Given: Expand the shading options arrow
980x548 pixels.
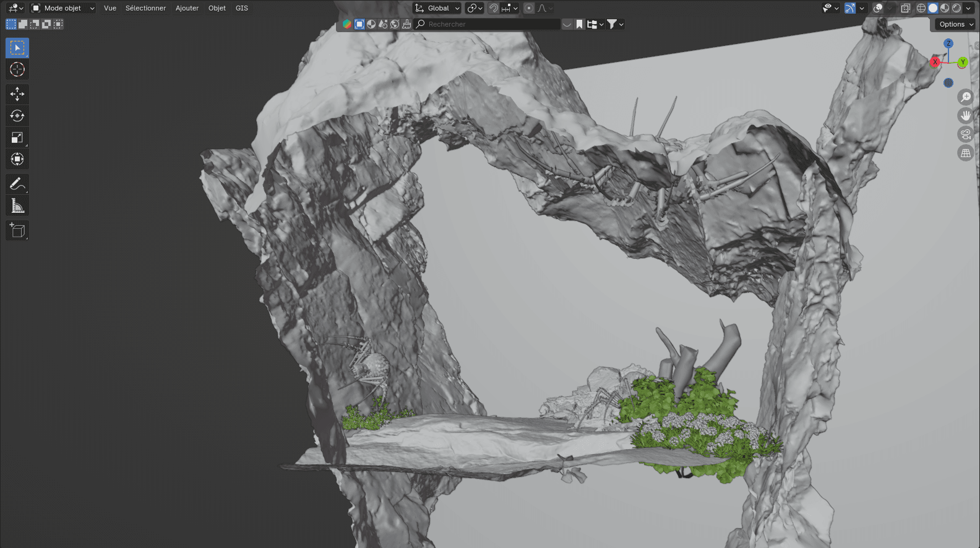Looking at the screenshot, I should pyautogui.click(x=968, y=8).
